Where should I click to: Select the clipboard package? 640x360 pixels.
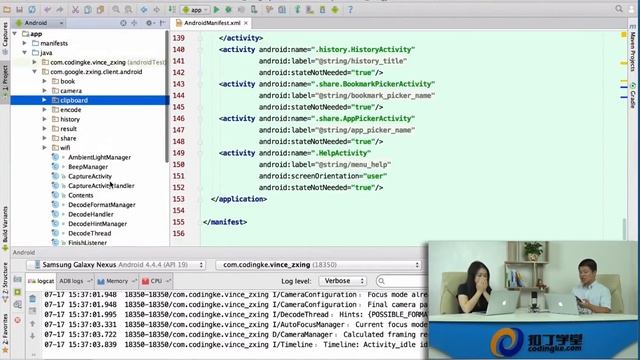[x=90, y=100]
